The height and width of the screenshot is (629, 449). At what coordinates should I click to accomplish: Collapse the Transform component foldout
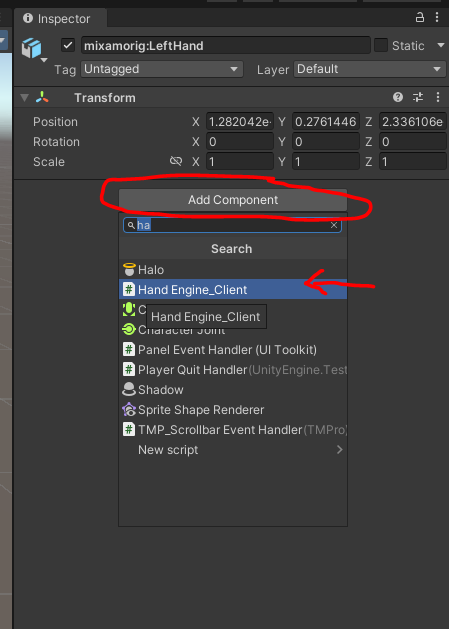[24, 97]
